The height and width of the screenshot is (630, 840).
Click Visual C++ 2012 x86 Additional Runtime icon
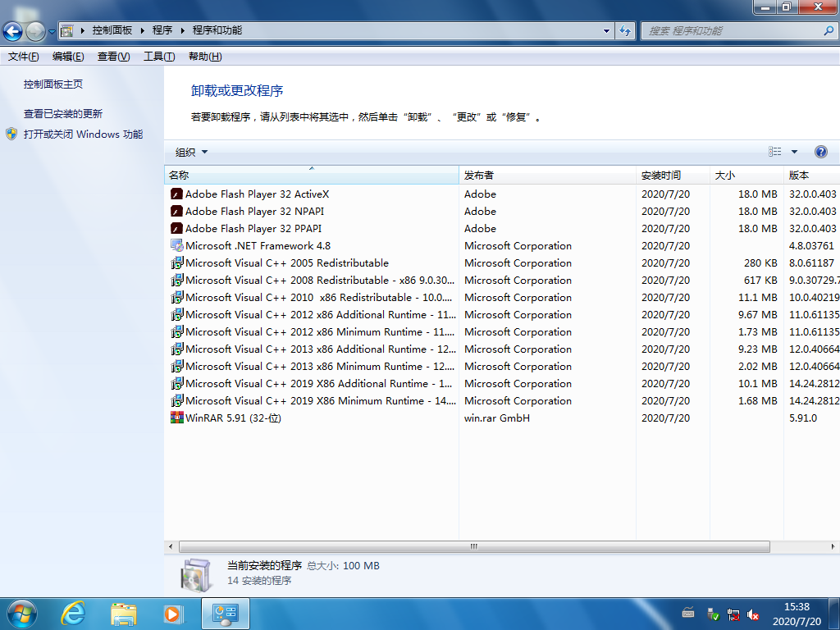tap(177, 314)
